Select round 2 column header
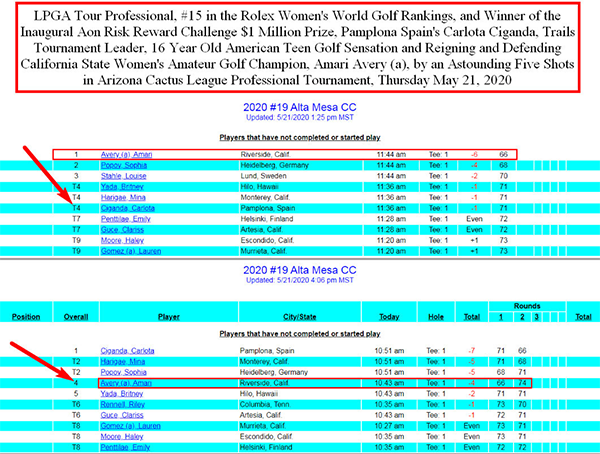 [522, 317]
